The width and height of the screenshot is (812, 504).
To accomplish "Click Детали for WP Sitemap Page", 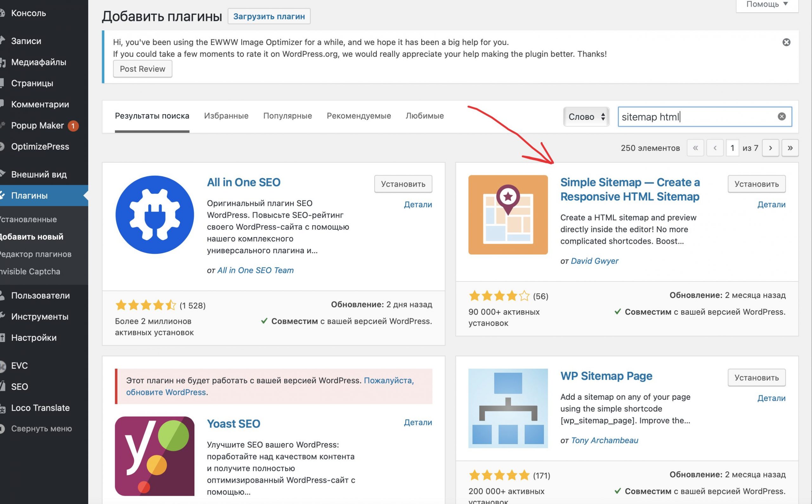I will 771,398.
